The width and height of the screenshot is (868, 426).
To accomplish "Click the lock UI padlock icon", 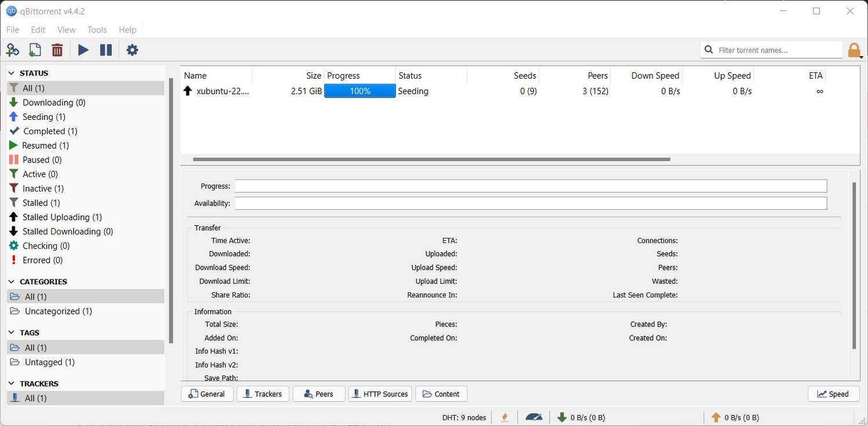I will tap(854, 50).
